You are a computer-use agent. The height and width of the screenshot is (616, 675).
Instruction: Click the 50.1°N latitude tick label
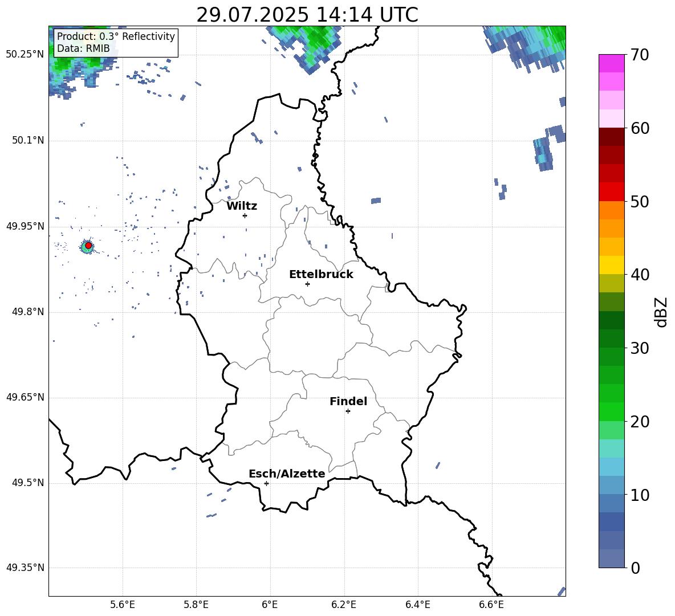(27, 140)
